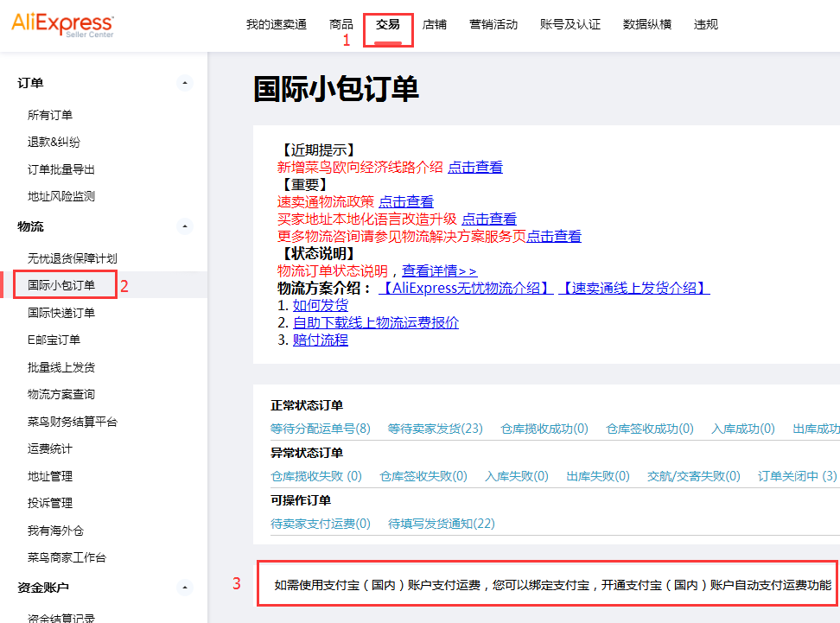The height and width of the screenshot is (623, 840).
Task: Open 我有海外仓 in the sidebar
Action: click(55, 531)
